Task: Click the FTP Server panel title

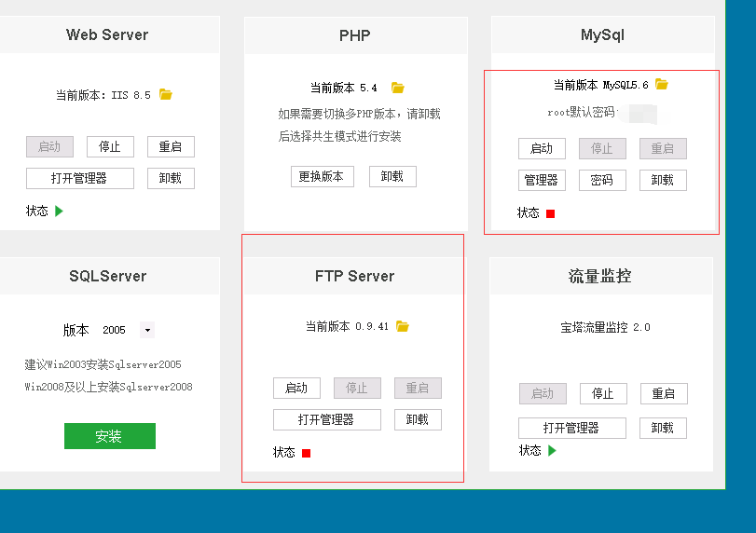Action: point(355,276)
